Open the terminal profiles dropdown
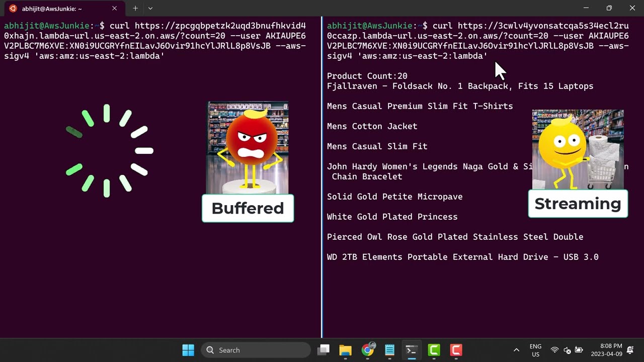 click(150, 9)
